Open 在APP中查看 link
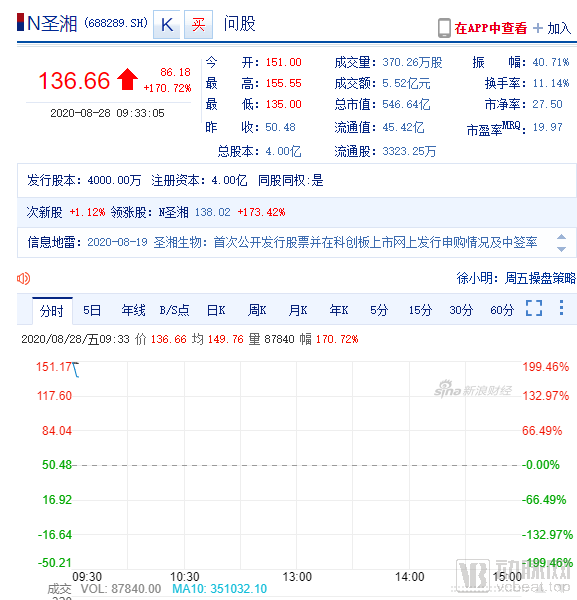577x600 pixels. (x=491, y=28)
